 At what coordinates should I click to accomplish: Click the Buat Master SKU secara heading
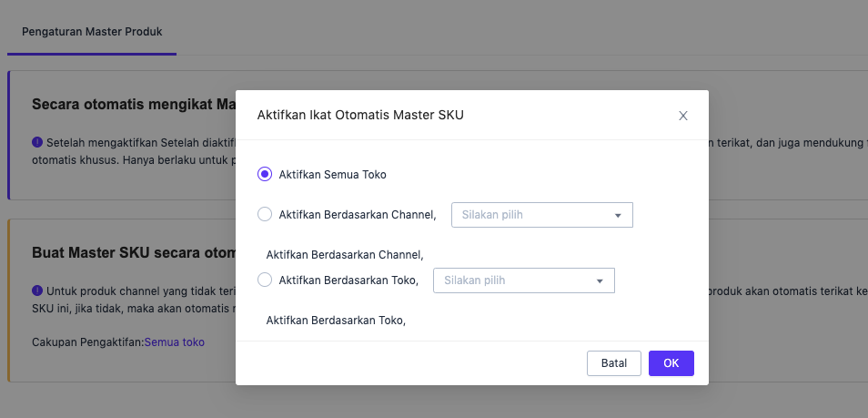tap(134, 252)
